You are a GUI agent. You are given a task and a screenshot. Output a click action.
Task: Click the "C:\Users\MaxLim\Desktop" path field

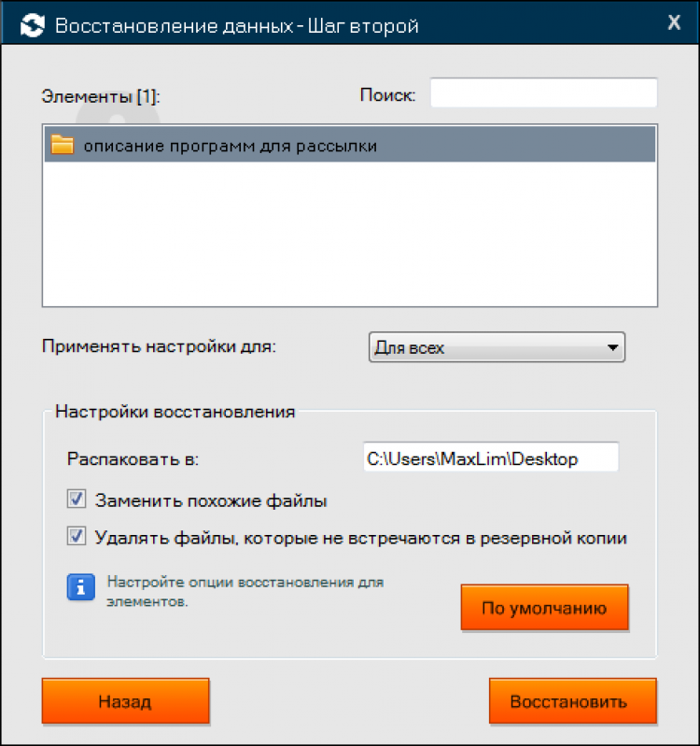point(490,458)
